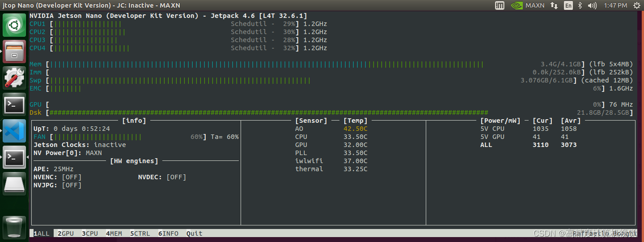Switch to the 3CPU tab
Image resolution: width=644 pixels, height=242 pixels.
pyautogui.click(x=90, y=233)
